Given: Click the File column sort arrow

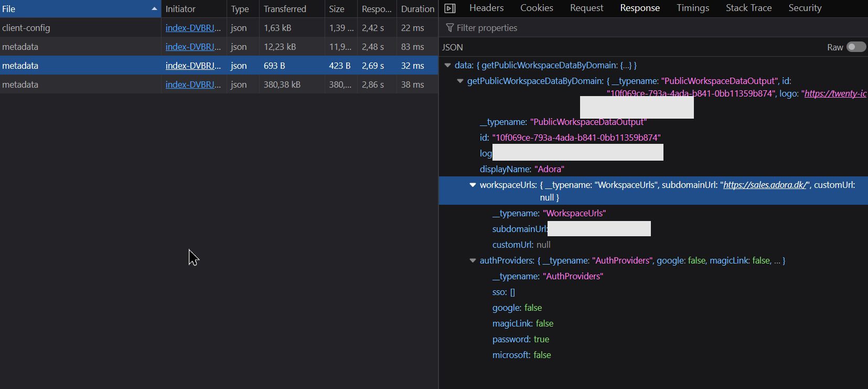Looking at the screenshot, I should point(154,9).
